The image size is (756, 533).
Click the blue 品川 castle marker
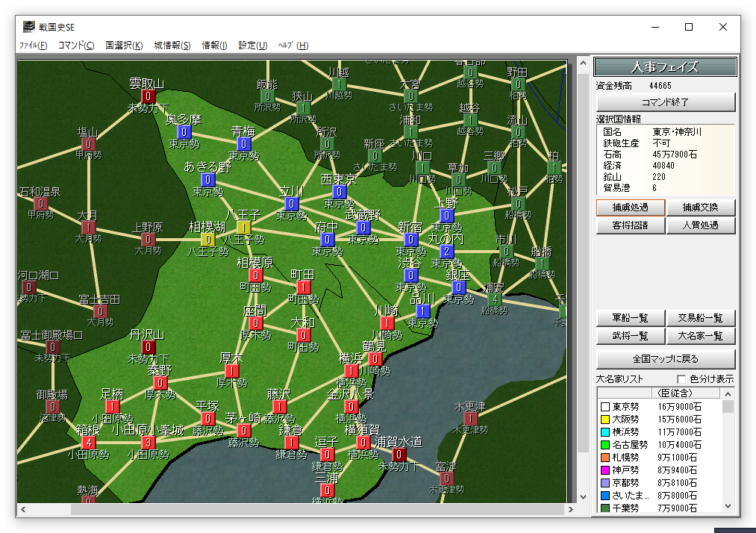pos(423,311)
